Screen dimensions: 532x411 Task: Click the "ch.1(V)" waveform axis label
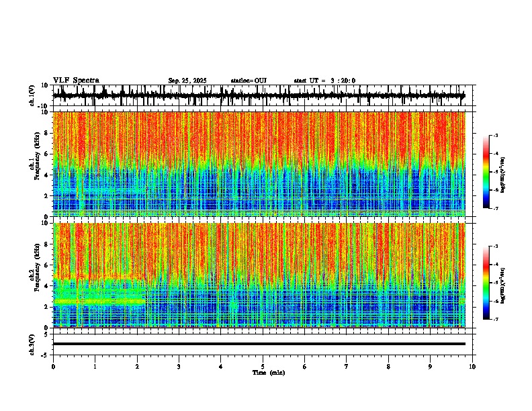click(32, 95)
